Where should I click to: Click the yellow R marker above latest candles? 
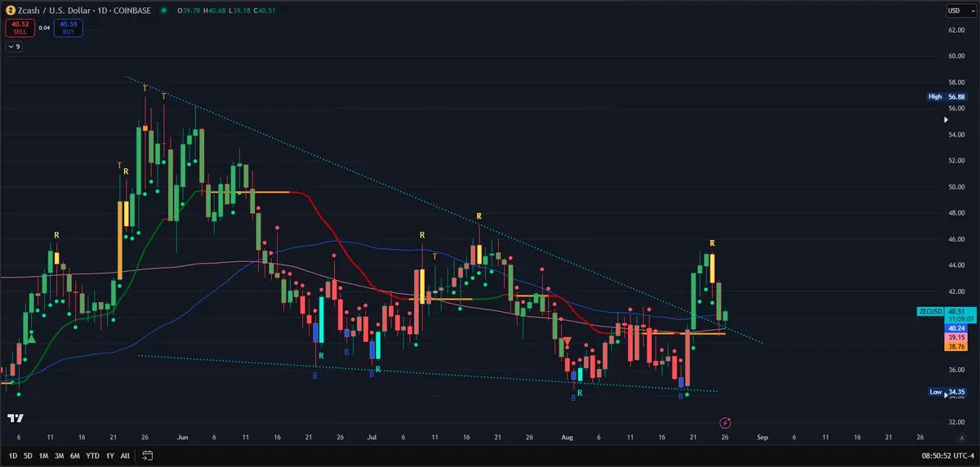point(712,242)
